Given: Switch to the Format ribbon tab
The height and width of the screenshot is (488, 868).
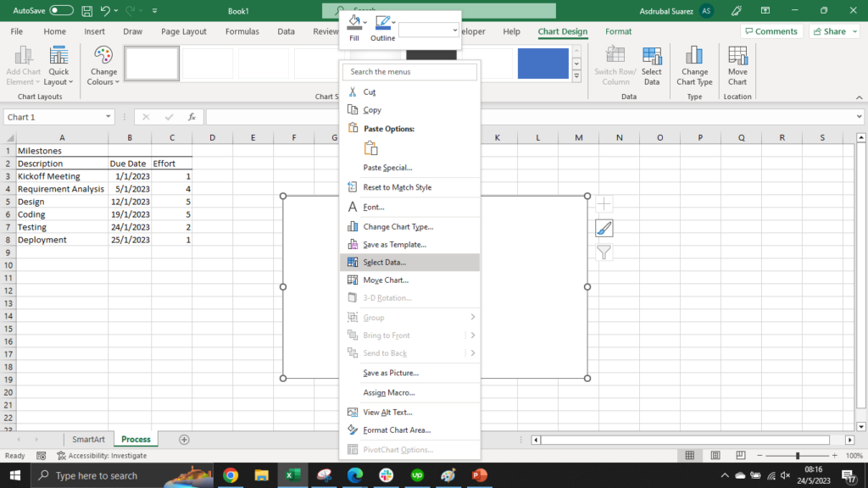Looking at the screenshot, I should [618, 31].
